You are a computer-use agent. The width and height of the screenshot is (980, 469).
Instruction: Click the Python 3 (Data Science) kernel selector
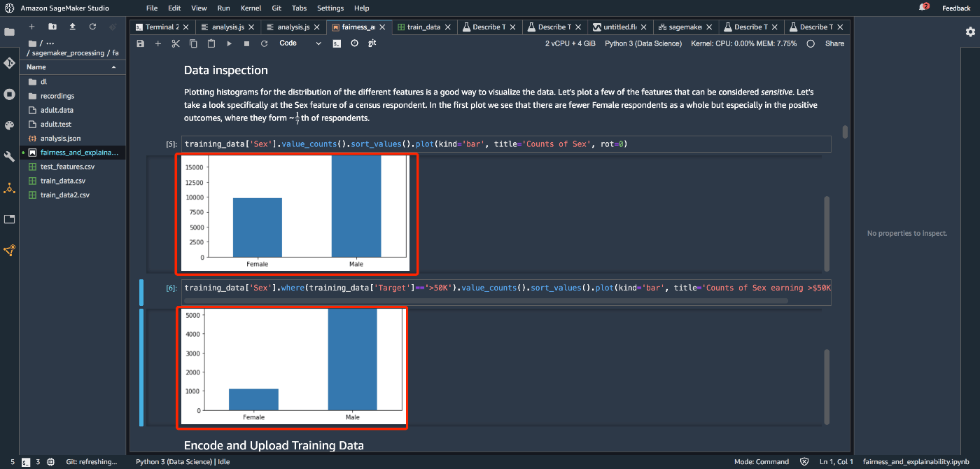pos(643,43)
